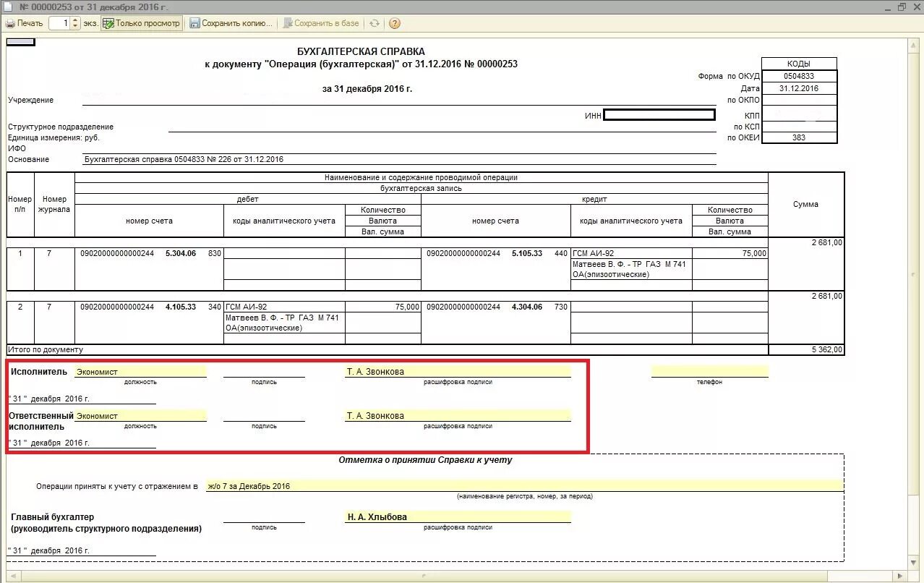924x583 pixels.
Task: Click the Главный бухгалтер label
Action: coord(53,517)
